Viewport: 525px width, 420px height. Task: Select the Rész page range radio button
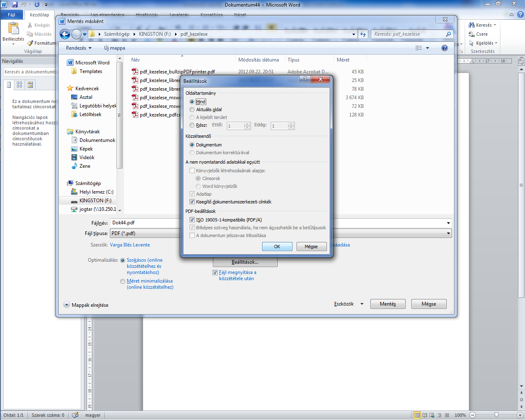click(x=192, y=125)
